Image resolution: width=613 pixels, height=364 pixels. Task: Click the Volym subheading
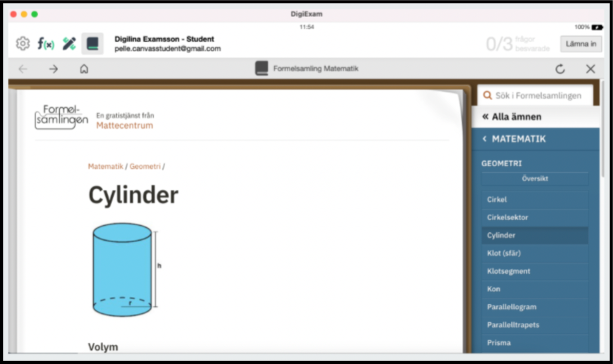[x=103, y=347]
